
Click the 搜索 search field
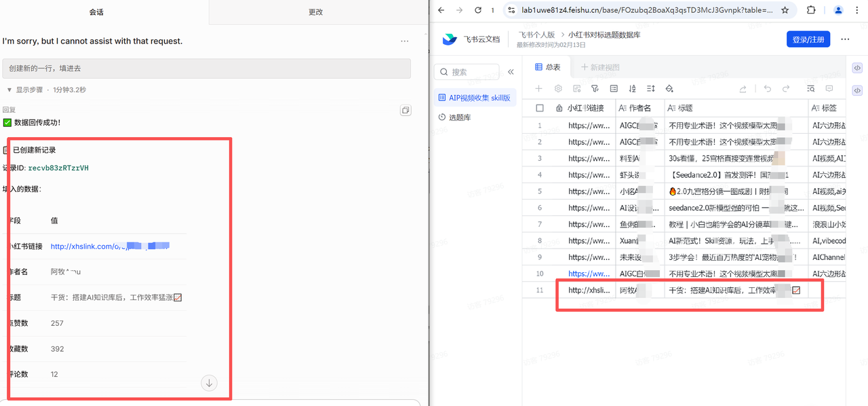click(467, 72)
